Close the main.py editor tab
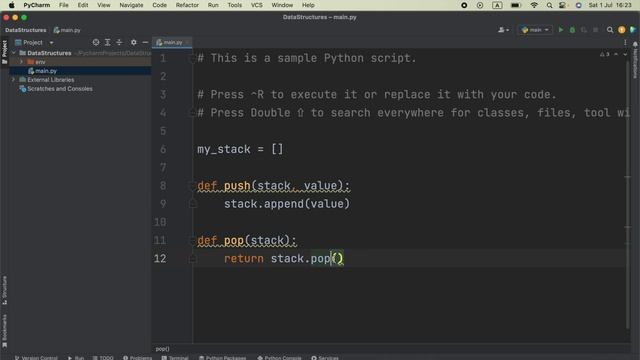Image resolution: width=640 pixels, height=360 pixels. [x=187, y=42]
